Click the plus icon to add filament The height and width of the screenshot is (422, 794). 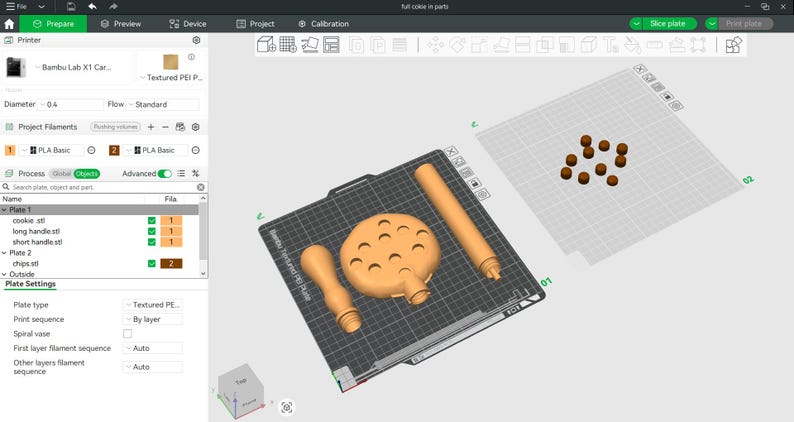point(151,127)
